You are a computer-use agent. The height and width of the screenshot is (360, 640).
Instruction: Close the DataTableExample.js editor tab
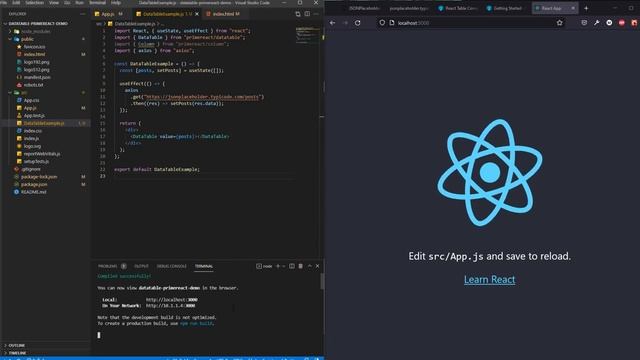pyautogui.click(x=197, y=14)
